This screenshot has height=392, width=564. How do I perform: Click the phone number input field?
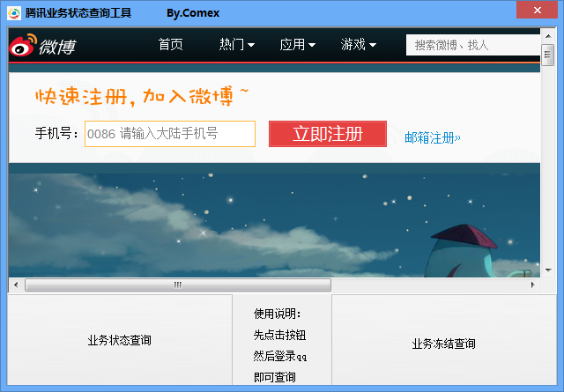tap(170, 134)
